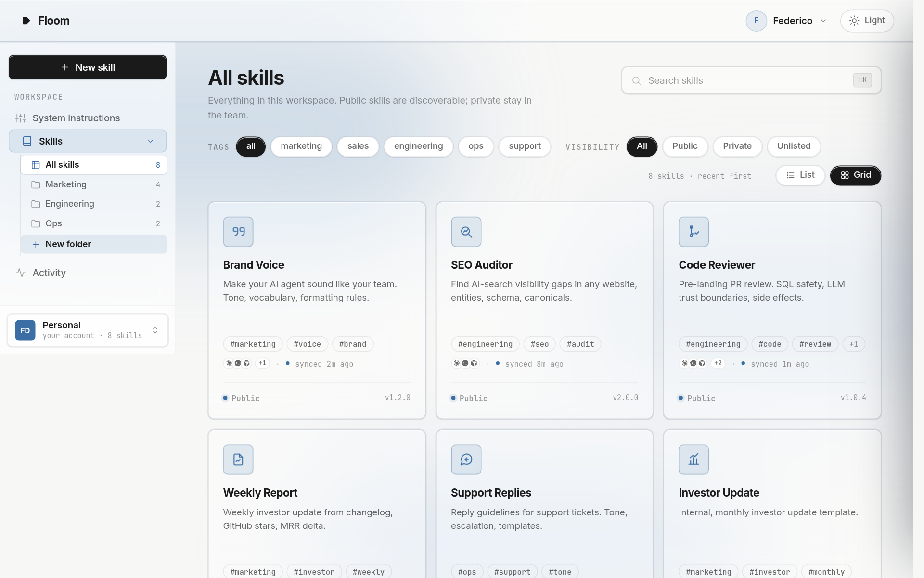Click the sun icon in Light button

(x=854, y=21)
